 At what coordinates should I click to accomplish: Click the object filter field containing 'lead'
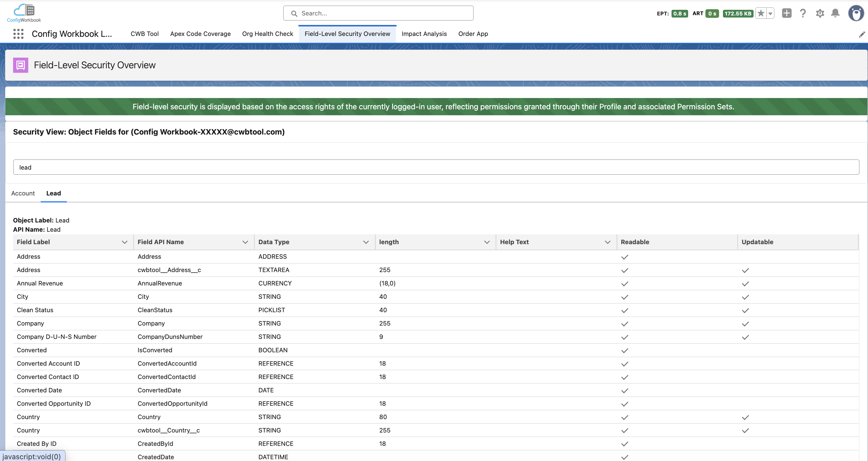click(436, 167)
